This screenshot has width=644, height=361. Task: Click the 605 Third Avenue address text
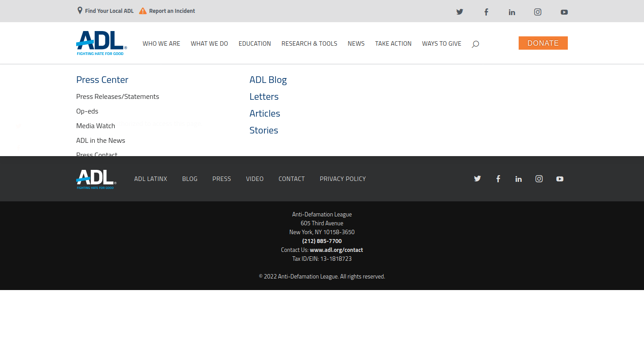[x=322, y=224]
